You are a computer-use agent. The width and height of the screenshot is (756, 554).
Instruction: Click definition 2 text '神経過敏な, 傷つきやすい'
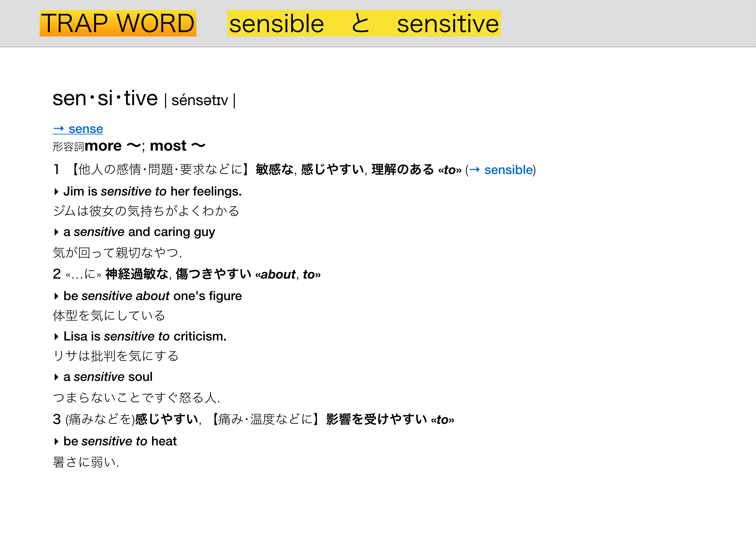[178, 274]
